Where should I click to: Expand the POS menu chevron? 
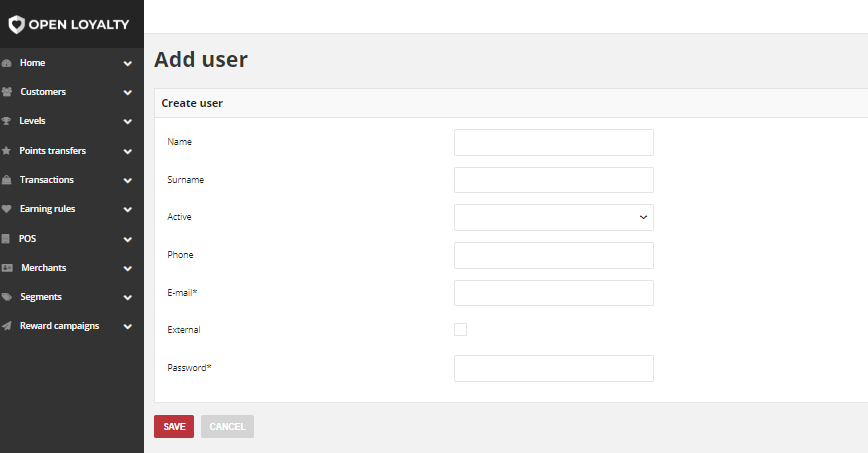coord(128,239)
